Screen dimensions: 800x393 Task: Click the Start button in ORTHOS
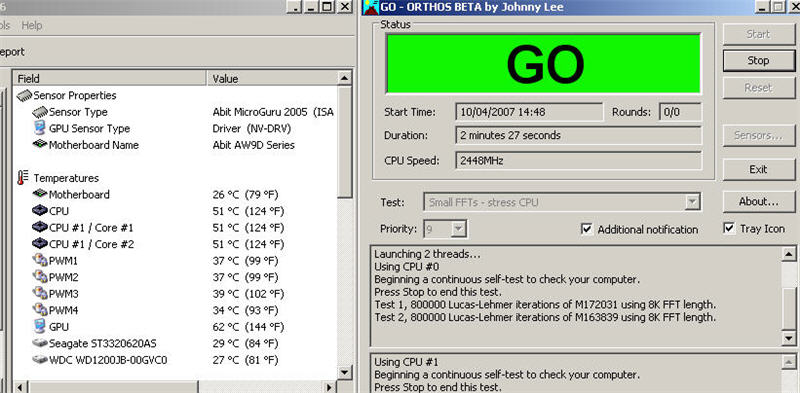point(758,34)
